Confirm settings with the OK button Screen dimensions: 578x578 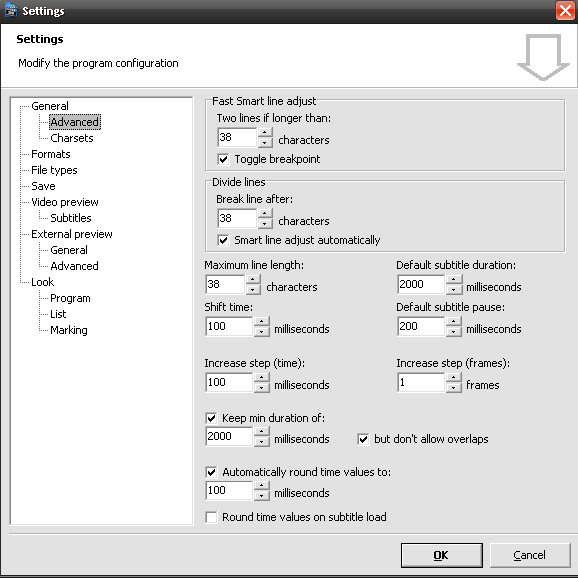coord(442,555)
